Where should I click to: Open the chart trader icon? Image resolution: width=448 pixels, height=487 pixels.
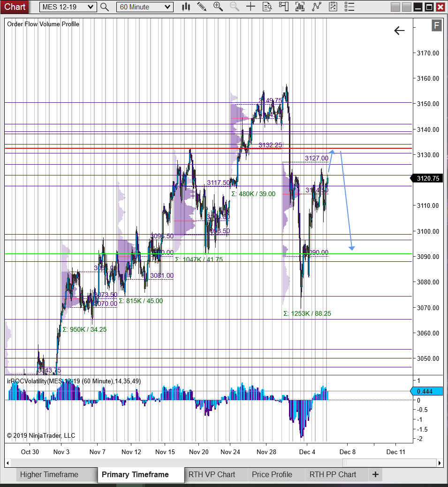click(283, 7)
